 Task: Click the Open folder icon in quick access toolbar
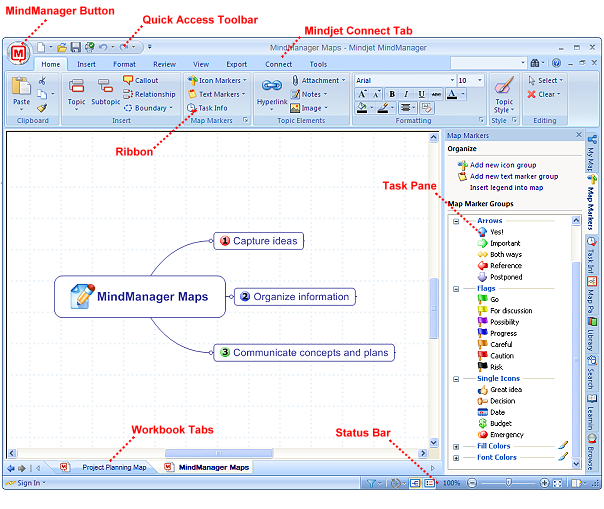[x=62, y=47]
